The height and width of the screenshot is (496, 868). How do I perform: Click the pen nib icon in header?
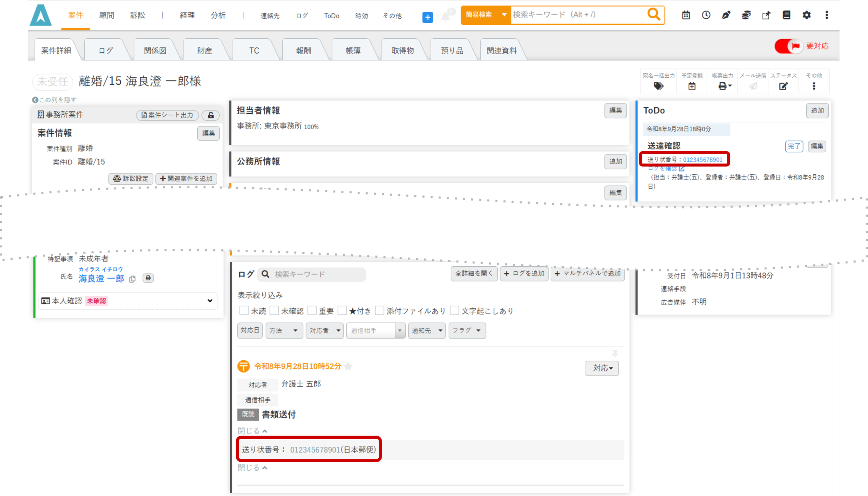[x=726, y=15]
